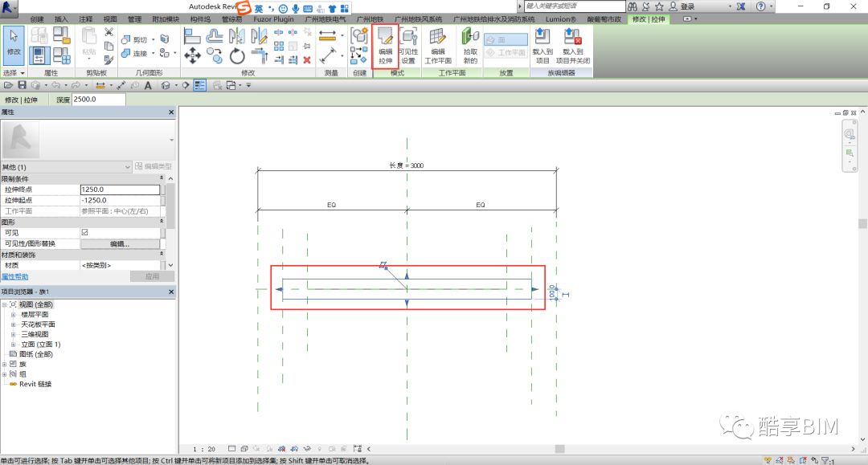Click the Mirror pick axis tool
Screen dimensions: 868x465
[x=236, y=36]
